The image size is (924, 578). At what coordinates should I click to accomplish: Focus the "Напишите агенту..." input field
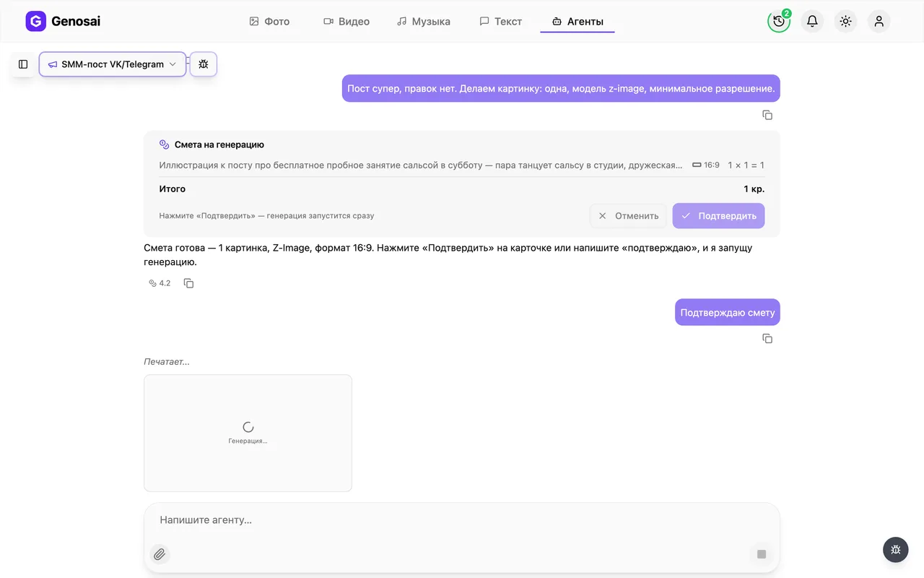pyautogui.click(x=462, y=520)
